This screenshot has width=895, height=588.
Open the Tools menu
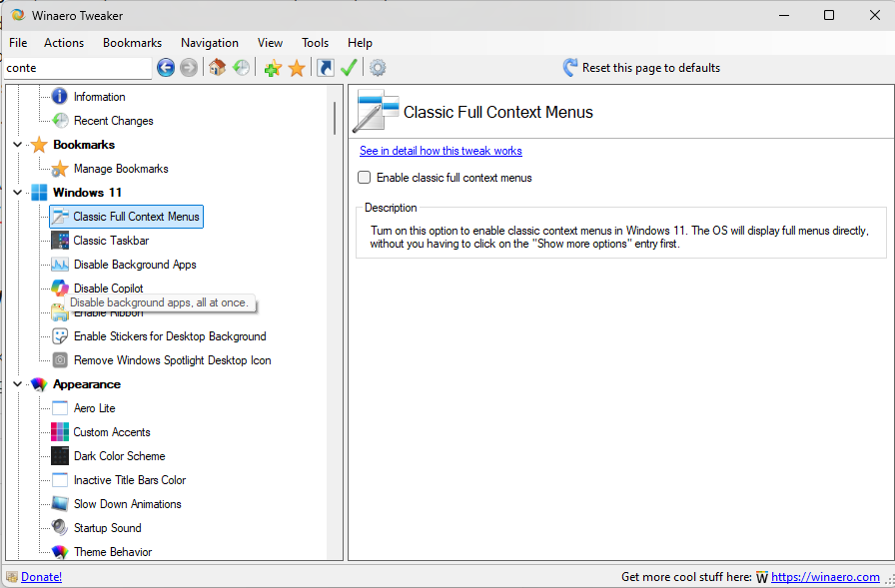(315, 43)
